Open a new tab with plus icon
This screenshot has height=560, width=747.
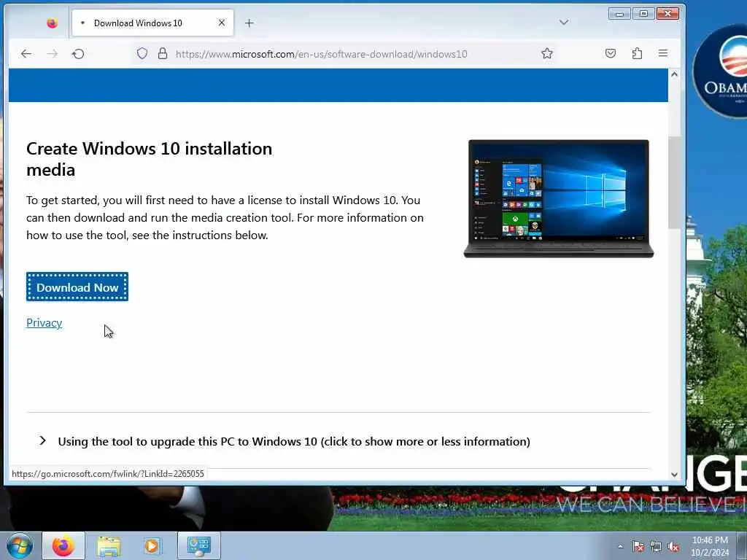point(249,23)
